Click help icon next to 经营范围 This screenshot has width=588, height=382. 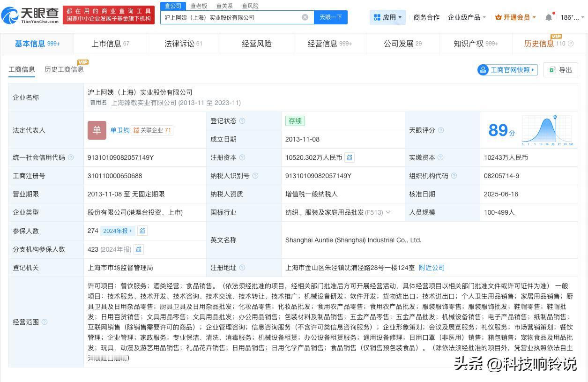[45, 322]
